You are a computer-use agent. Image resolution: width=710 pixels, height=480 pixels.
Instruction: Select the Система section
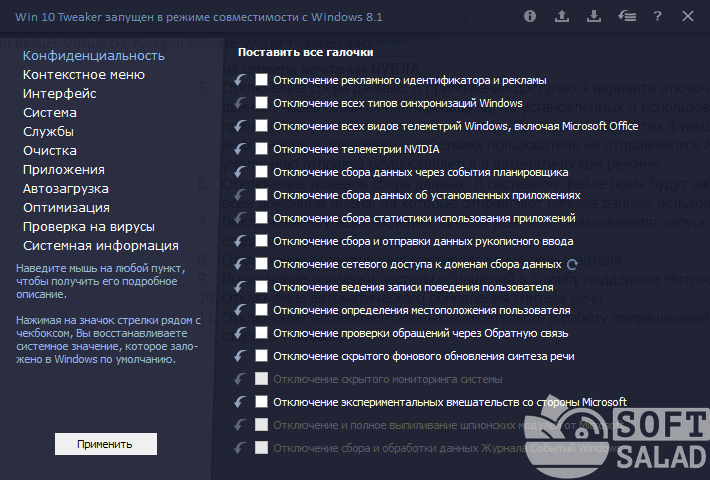[x=50, y=113]
